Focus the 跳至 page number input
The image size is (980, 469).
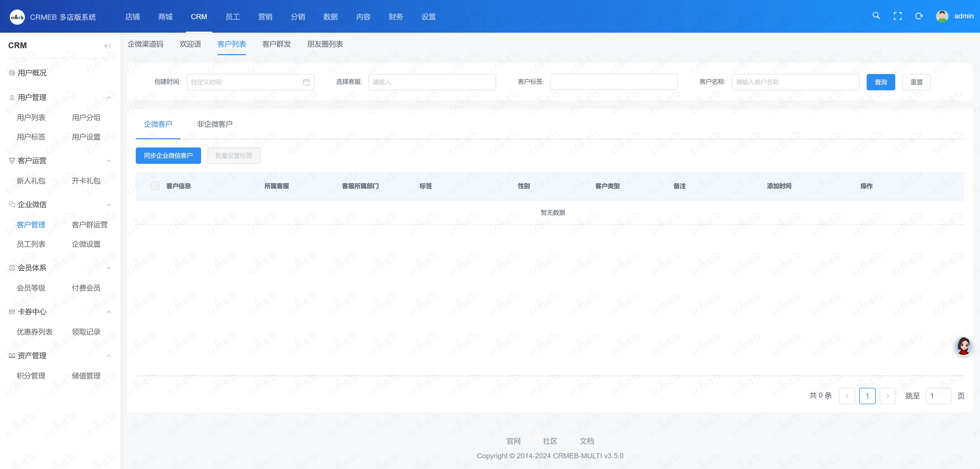point(939,396)
